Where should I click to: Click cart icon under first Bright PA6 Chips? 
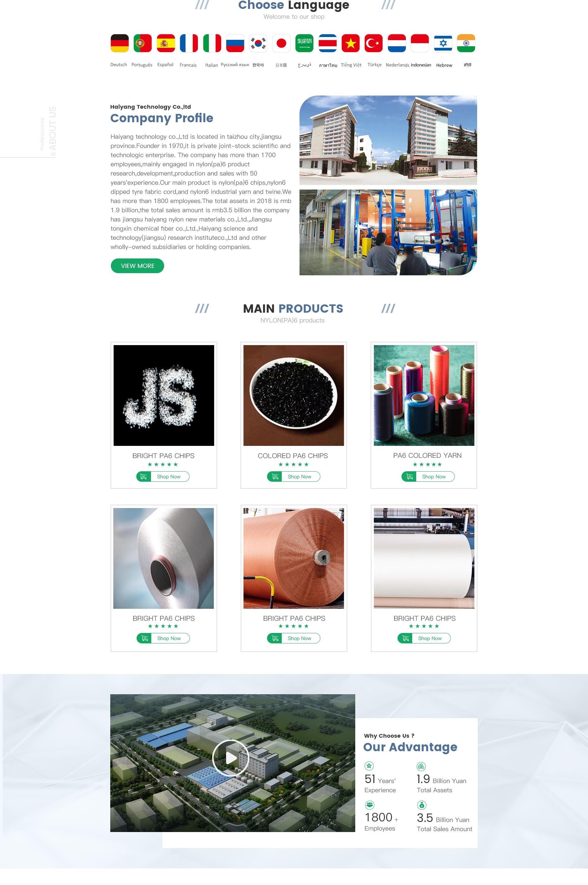(144, 476)
